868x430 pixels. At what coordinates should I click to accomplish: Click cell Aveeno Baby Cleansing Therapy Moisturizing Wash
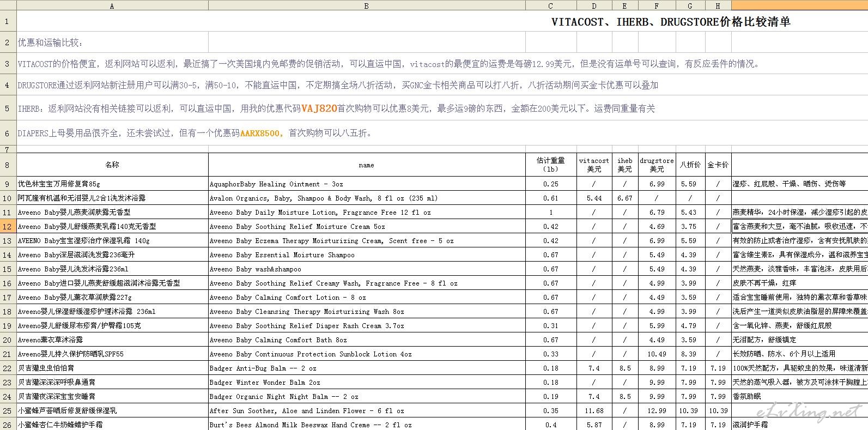click(x=367, y=311)
